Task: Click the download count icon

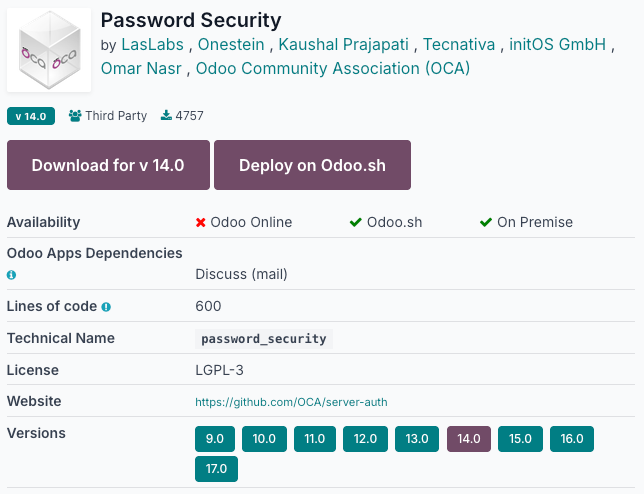Action: (x=165, y=116)
